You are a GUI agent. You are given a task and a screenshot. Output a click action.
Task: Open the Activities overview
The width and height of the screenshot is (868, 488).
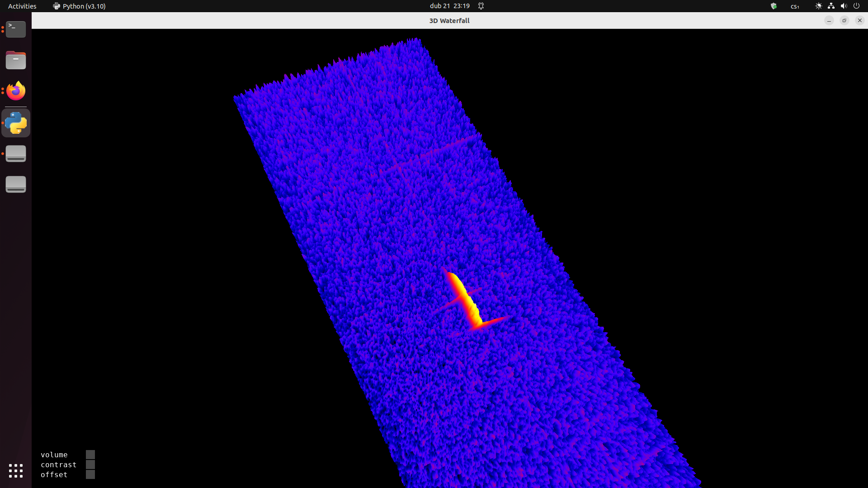pyautogui.click(x=22, y=6)
